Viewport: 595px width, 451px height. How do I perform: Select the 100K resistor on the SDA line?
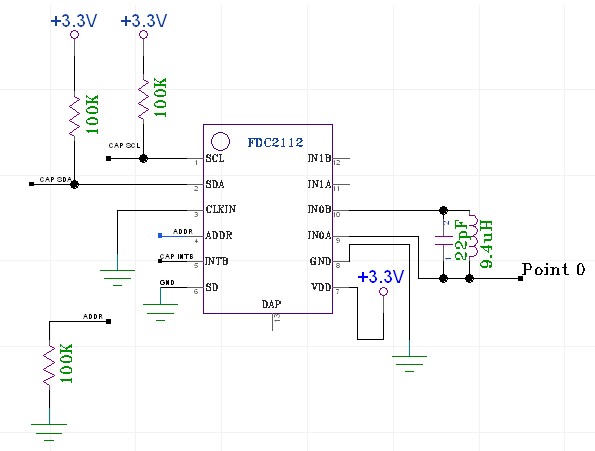click(x=74, y=116)
